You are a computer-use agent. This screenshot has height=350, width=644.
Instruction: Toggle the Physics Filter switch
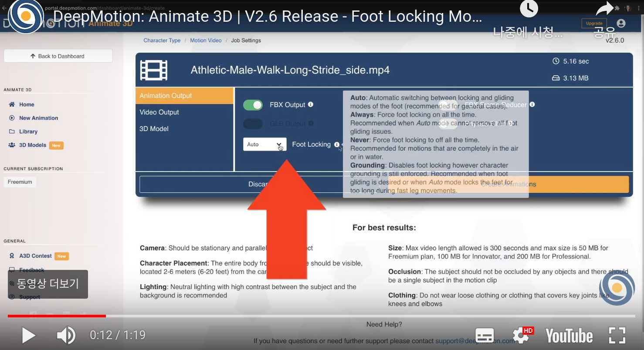447,124
